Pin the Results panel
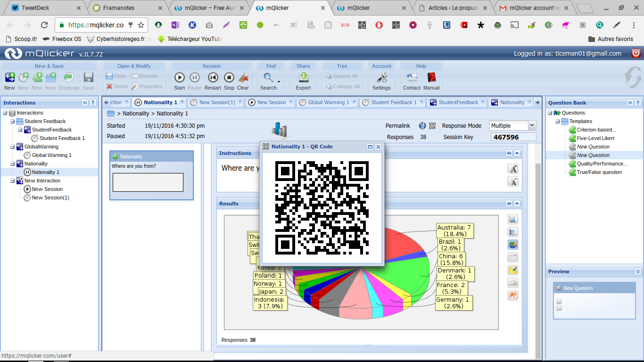This screenshot has width=644, height=362. click(509, 204)
